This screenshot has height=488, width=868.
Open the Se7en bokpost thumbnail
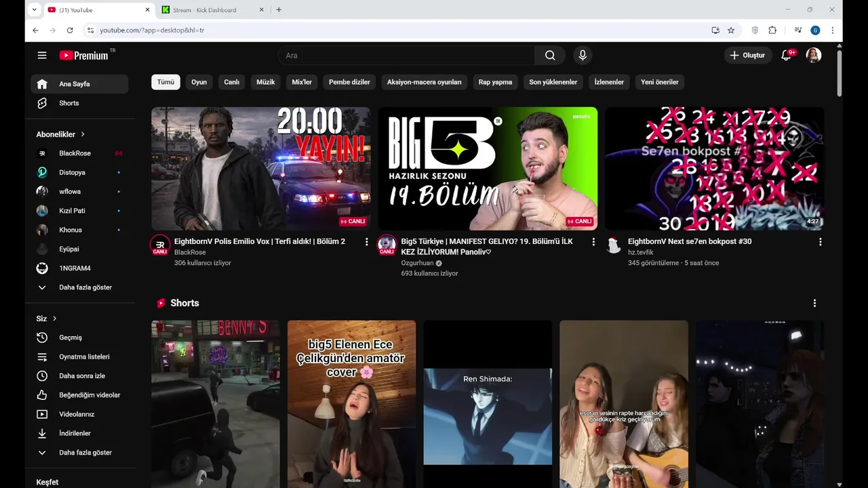[714, 169]
